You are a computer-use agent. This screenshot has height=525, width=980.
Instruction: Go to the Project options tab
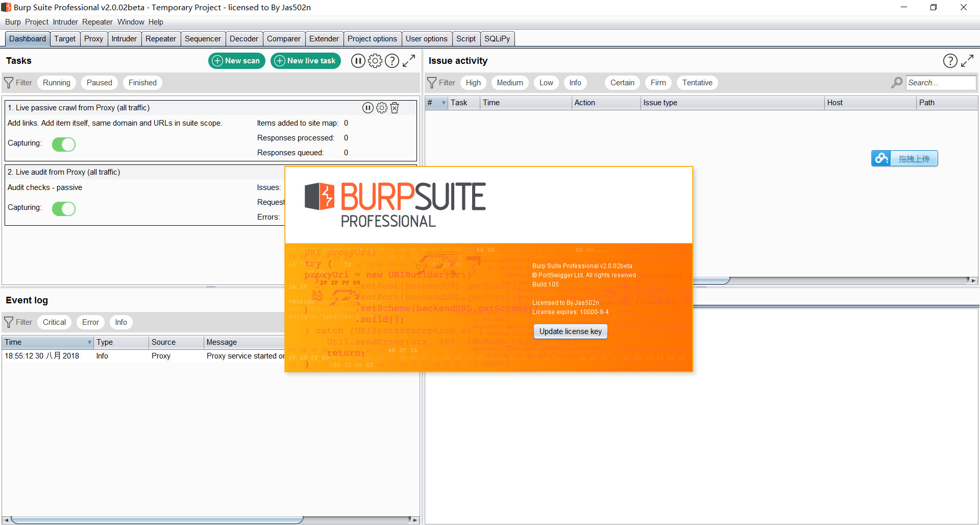pyautogui.click(x=372, y=39)
